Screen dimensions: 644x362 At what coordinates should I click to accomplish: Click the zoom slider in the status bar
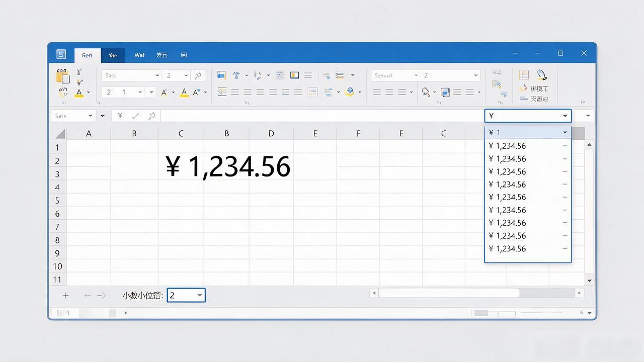click(541, 313)
